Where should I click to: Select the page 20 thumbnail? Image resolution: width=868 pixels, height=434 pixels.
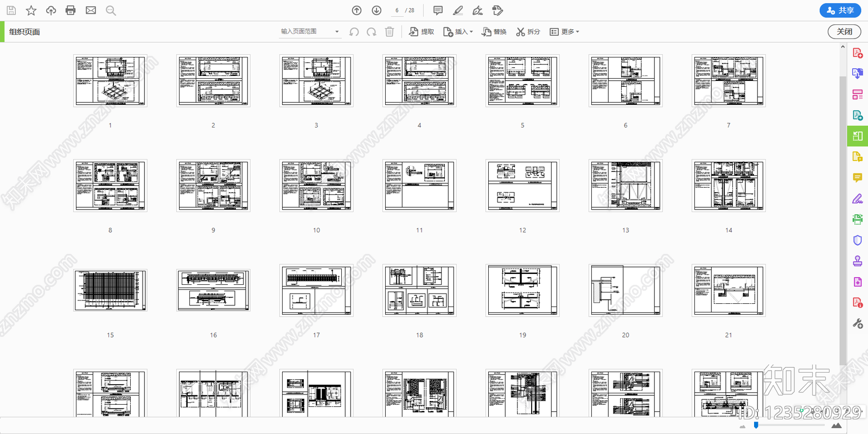tap(626, 290)
